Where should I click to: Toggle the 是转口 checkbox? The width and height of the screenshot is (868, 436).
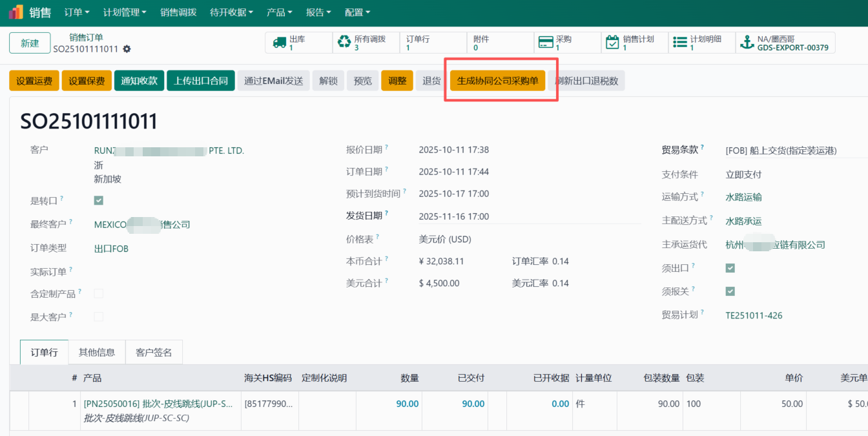99,200
